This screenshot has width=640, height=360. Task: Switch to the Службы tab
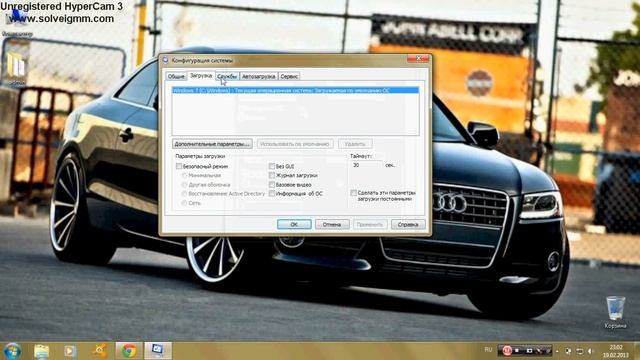click(x=227, y=76)
